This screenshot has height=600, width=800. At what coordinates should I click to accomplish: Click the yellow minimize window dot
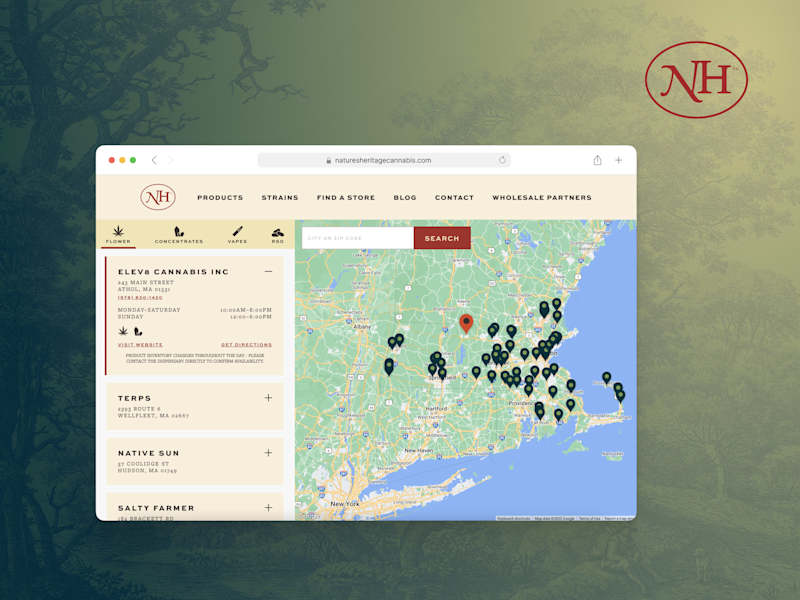[x=122, y=160]
